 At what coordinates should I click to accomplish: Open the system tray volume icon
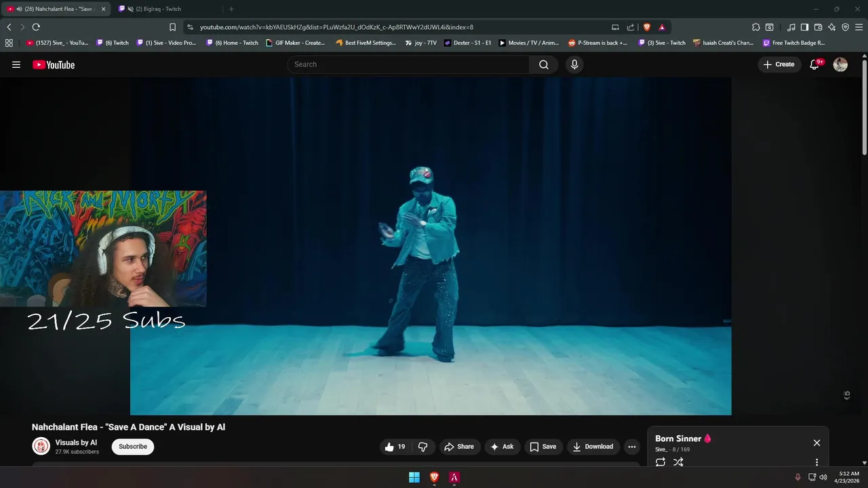pyautogui.click(x=823, y=477)
